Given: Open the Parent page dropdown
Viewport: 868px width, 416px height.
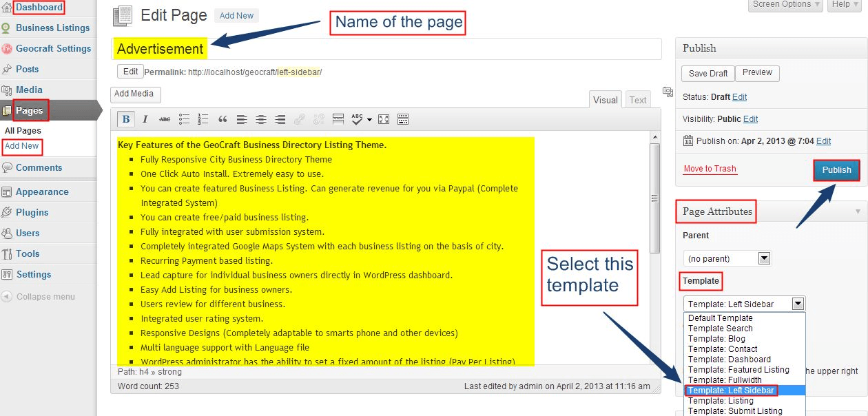Looking at the screenshot, I should pyautogui.click(x=727, y=259).
